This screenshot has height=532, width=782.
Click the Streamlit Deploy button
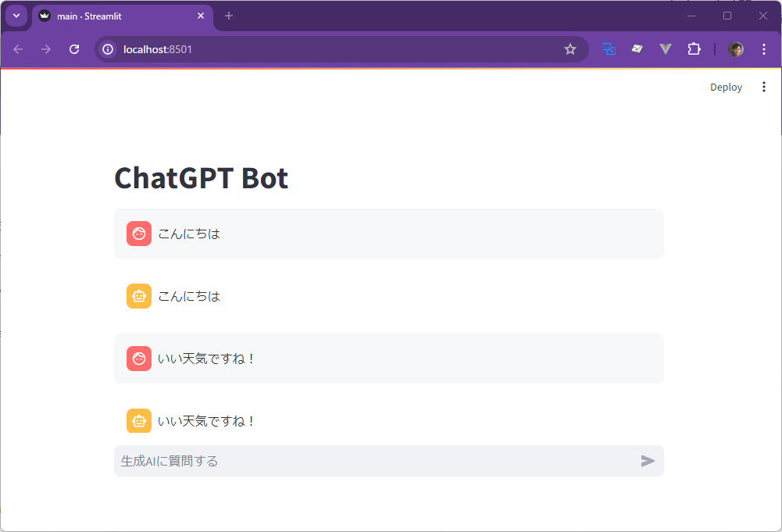point(727,87)
